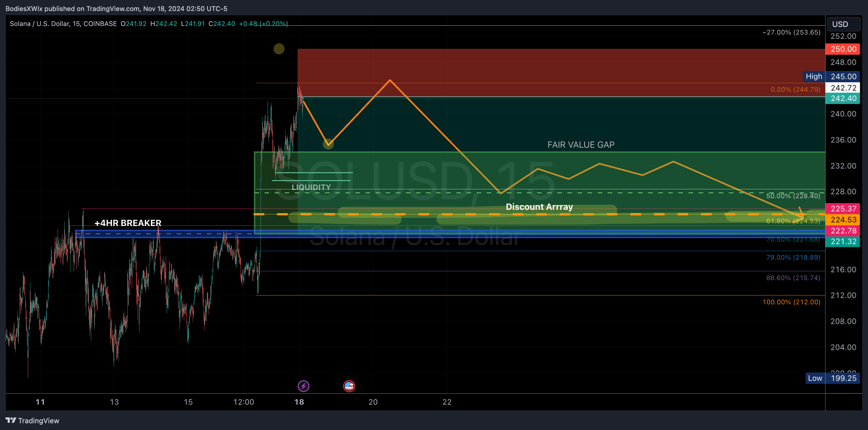Image resolution: width=868 pixels, height=430 pixels.
Task: Click the 0.00% (244.79) fib level label
Action: click(796, 89)
